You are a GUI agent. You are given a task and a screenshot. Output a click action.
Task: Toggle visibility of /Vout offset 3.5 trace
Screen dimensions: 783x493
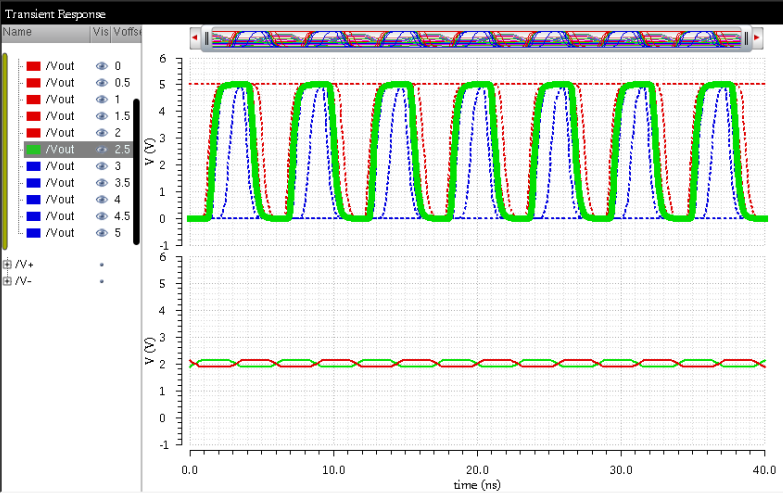102,183
